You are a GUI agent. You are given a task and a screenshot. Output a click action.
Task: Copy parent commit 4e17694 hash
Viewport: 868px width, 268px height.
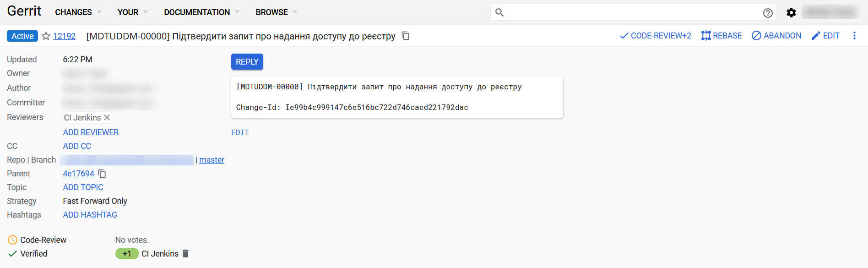pyautogui.click(x=102, y=174)
